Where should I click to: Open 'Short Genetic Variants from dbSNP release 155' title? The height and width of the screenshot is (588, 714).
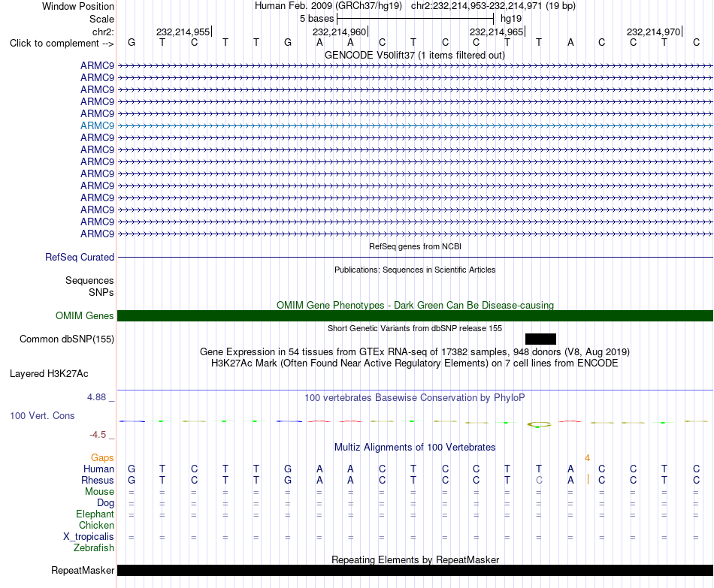[x=415, y=328]
